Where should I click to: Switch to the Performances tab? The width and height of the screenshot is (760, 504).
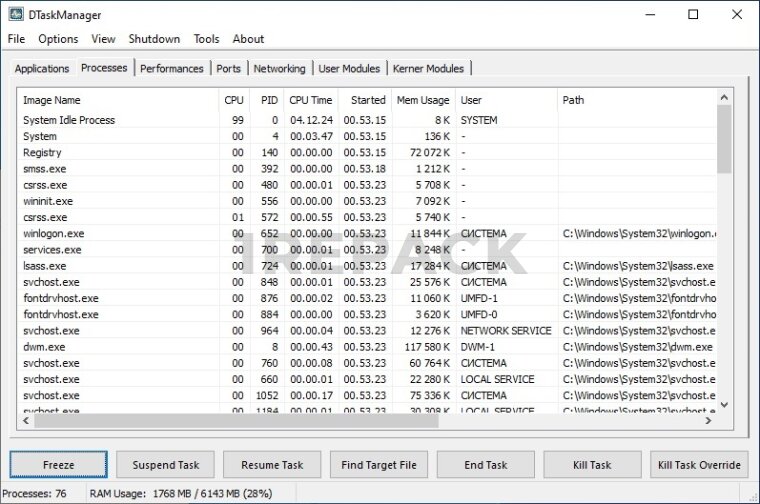click(171, 69)
